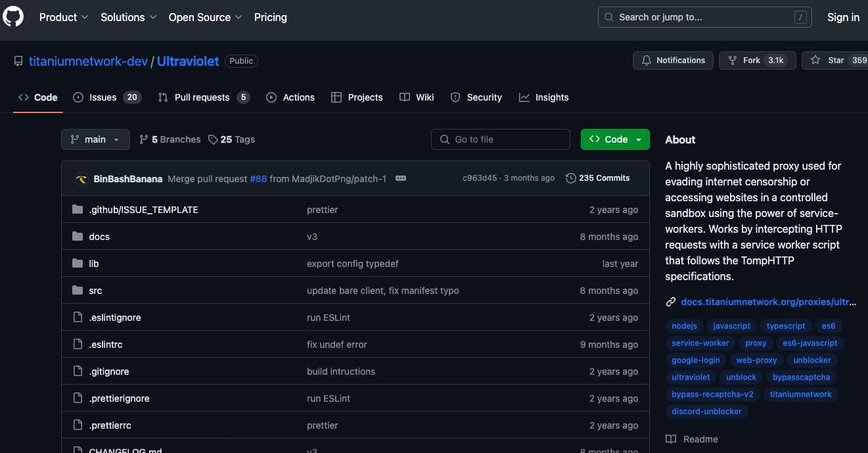Open the Pull requests tab
Viewport: 868px width, 453px height.
pos(204,97)
